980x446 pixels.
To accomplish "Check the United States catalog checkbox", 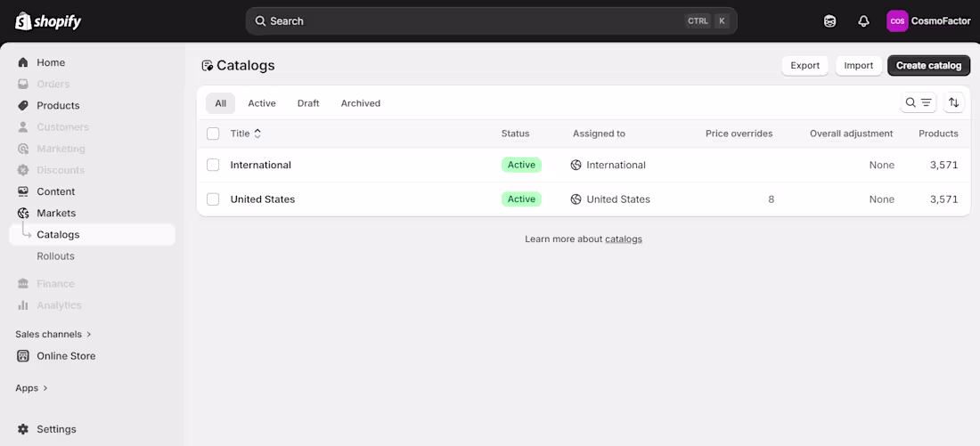I will (x=213, y=199).
